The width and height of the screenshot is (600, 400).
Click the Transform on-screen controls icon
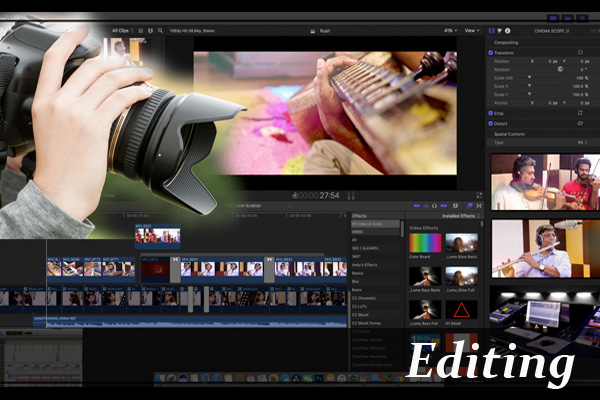580,52
